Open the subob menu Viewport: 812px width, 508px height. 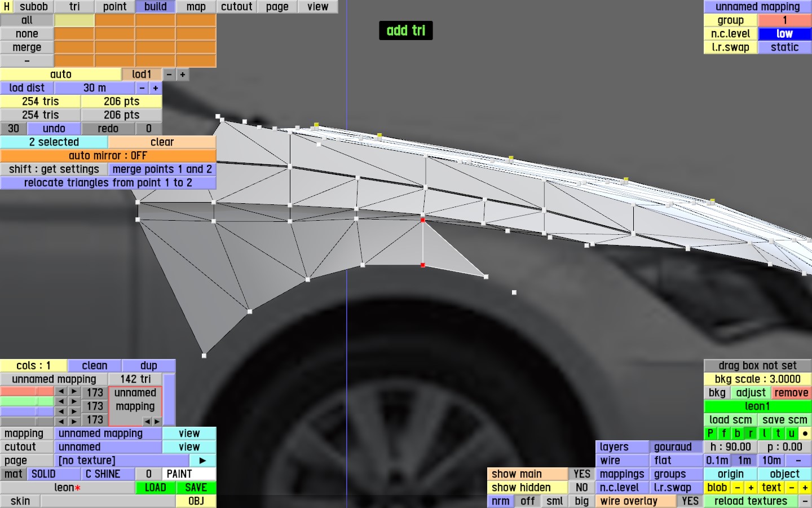coord(34,7)
